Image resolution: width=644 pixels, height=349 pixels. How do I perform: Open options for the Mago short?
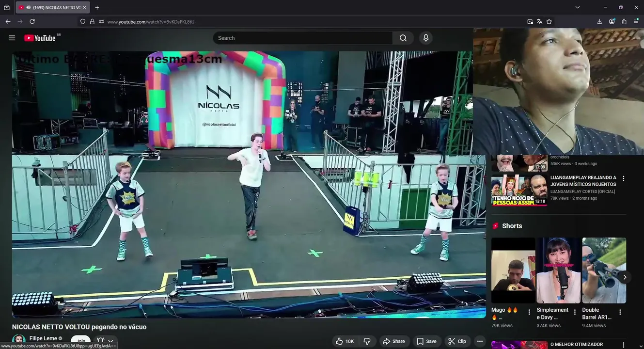tap(529, 312)
